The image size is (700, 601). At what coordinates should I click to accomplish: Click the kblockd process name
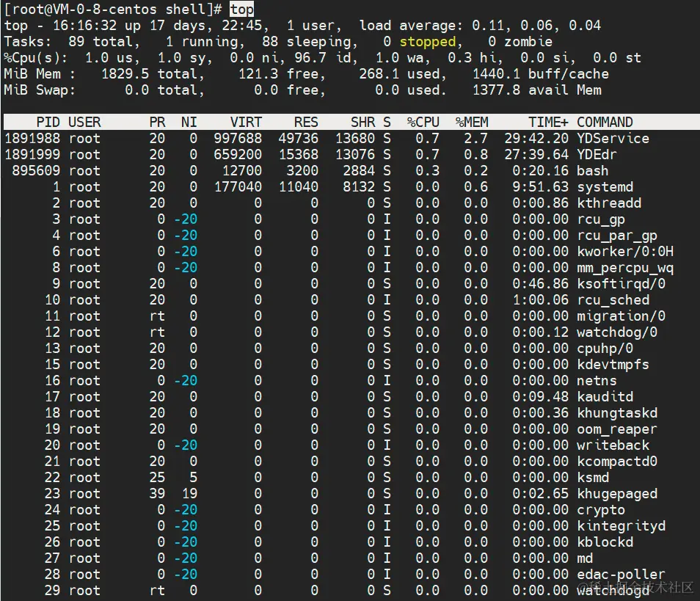pos(605,542)
